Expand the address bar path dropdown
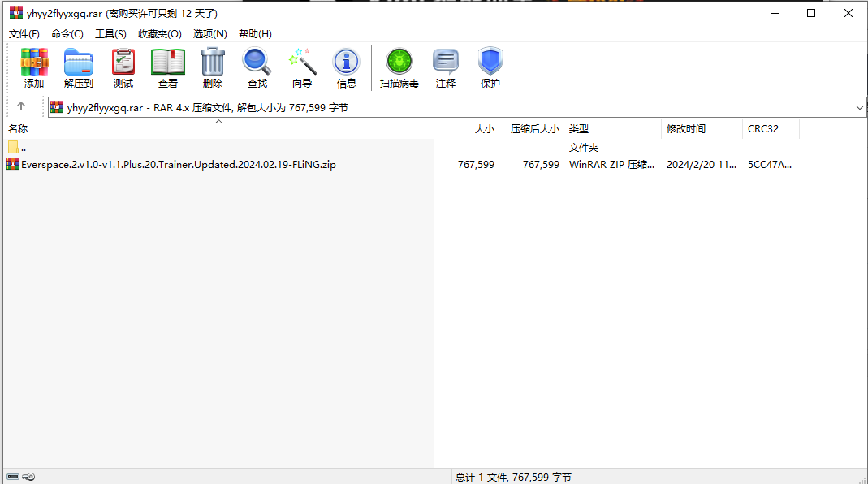 coord(859,107)
